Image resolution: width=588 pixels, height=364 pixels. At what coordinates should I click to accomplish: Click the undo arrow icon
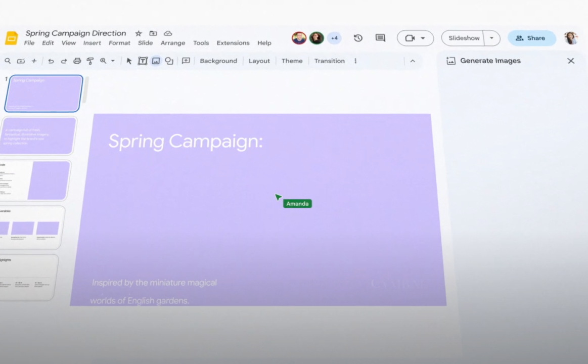(x=51, y=61)
